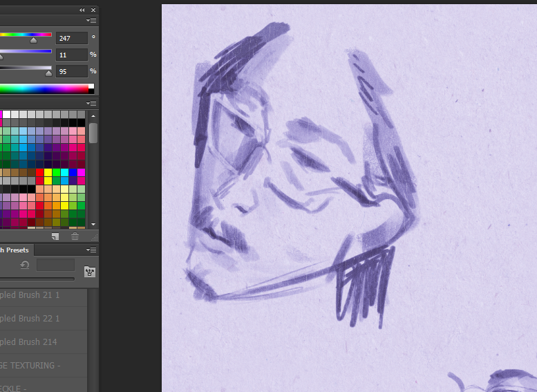The image size is (537, 392).
Task: Click the brightness field showing 95
Action: 72,71
